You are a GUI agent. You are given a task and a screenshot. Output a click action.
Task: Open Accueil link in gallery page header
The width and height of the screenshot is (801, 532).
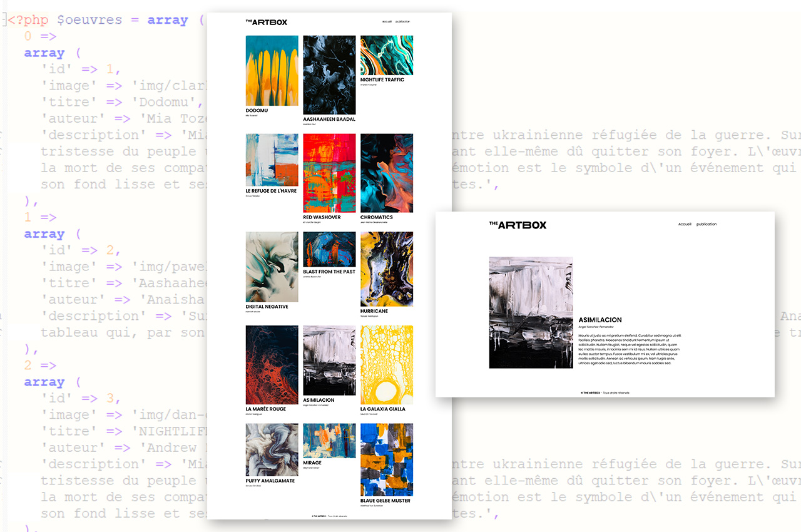point(387,22)
